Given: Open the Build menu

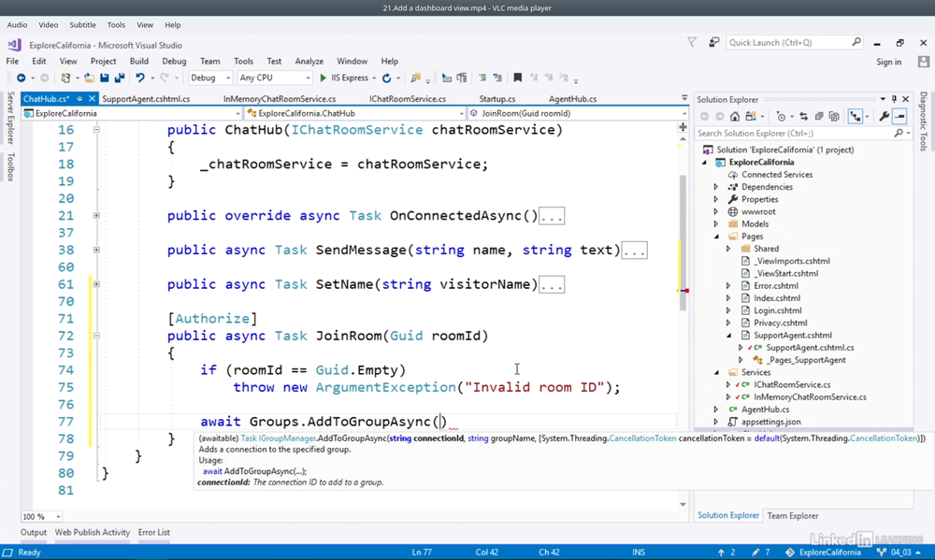Looking at the screenshot, I should click(x=139, y=62).
